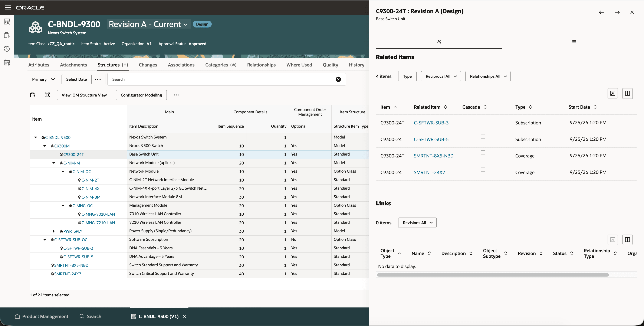Open the SMRTNT-8X5-NBD related item link
The image size is (644, 326).
[x=434, y=156]
